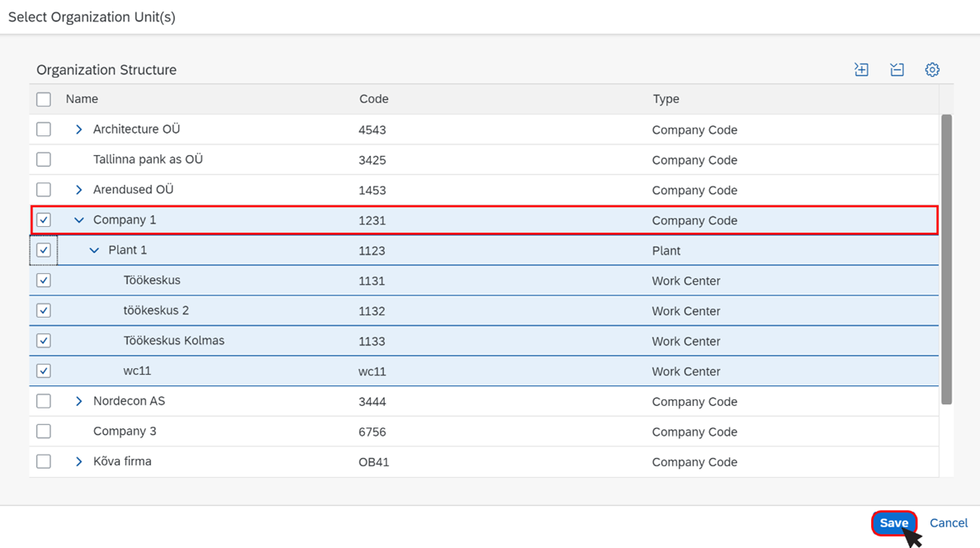This screenshot has height=548, width=980.
Task: Click the töökeskus 2 name
Action: coord(155,310)
